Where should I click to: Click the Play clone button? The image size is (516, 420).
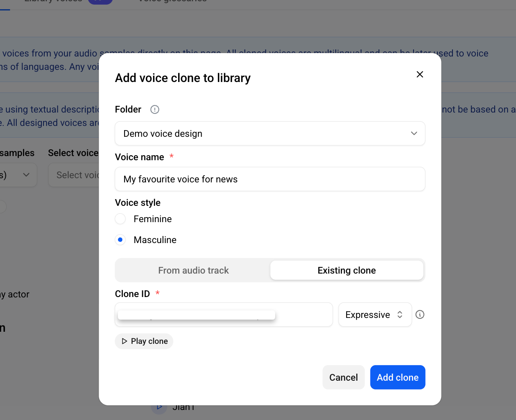point(144,341)
